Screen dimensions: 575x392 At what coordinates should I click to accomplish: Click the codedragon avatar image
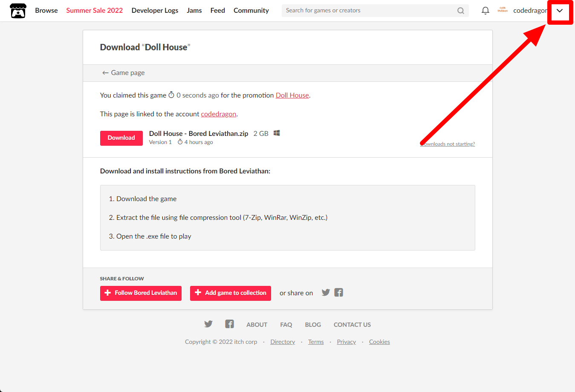(x=503, y=10)
